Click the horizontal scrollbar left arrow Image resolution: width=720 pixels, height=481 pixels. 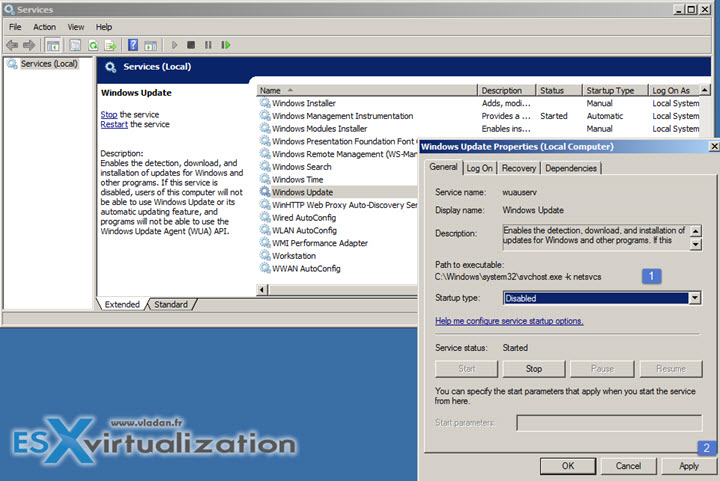tap(262, 290)
